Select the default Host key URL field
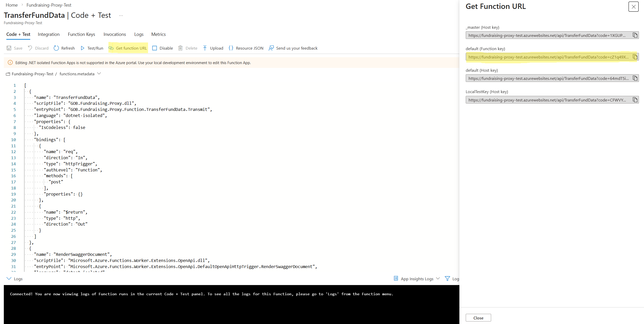 (x=546, y=78)
